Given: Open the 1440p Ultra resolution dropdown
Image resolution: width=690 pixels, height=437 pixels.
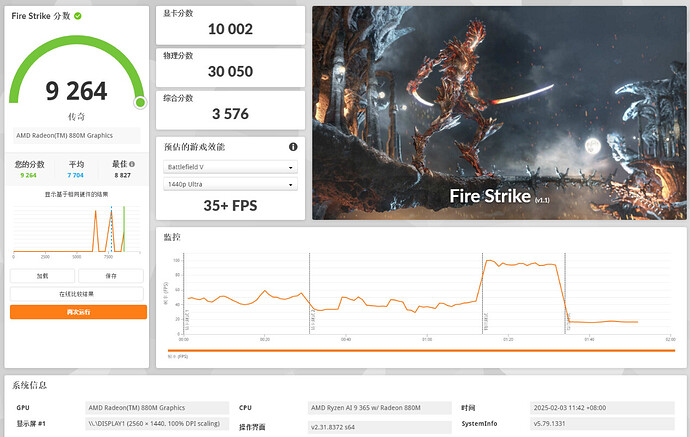Looking at the screenshot, I should [230, 184].
